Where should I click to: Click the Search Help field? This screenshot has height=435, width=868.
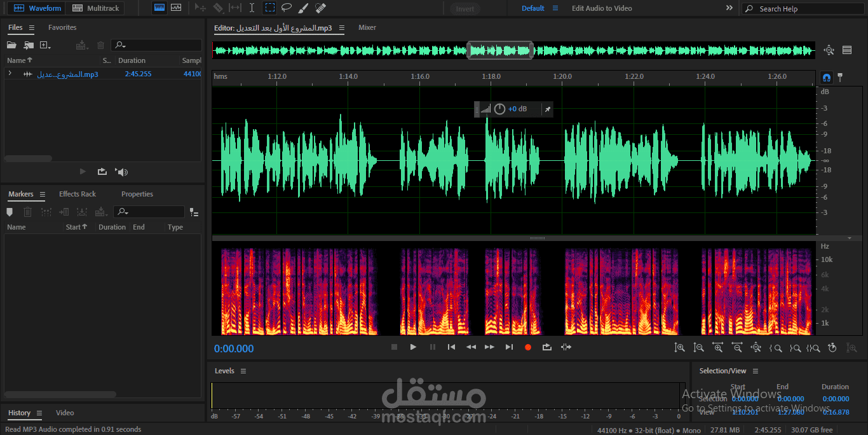[x=803, y=9]
